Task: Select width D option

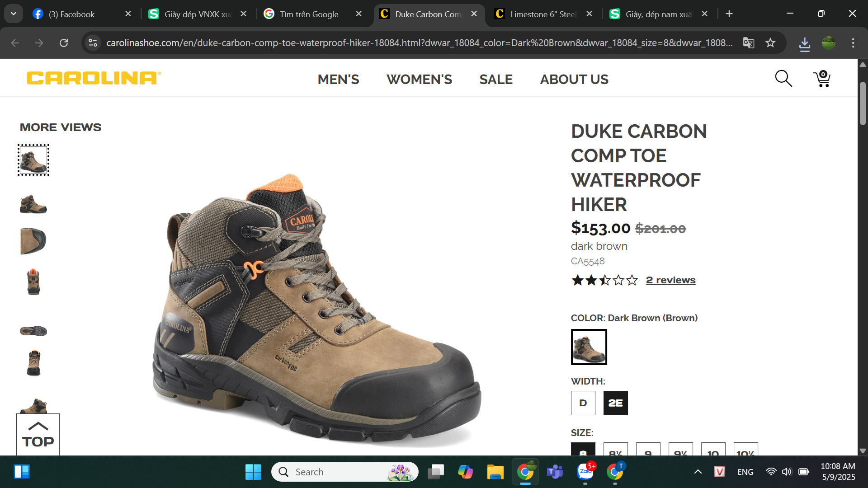Action: (x=583, y=403)
